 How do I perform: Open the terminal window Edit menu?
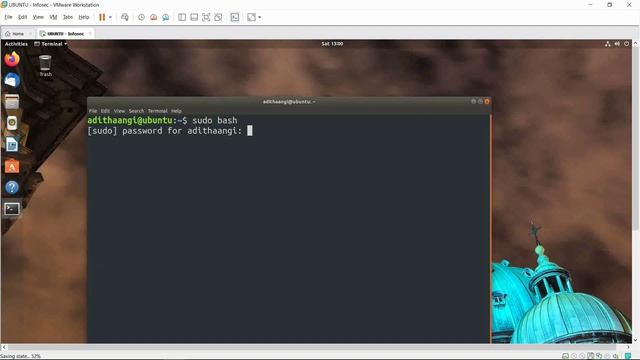[x=105, y=111]
